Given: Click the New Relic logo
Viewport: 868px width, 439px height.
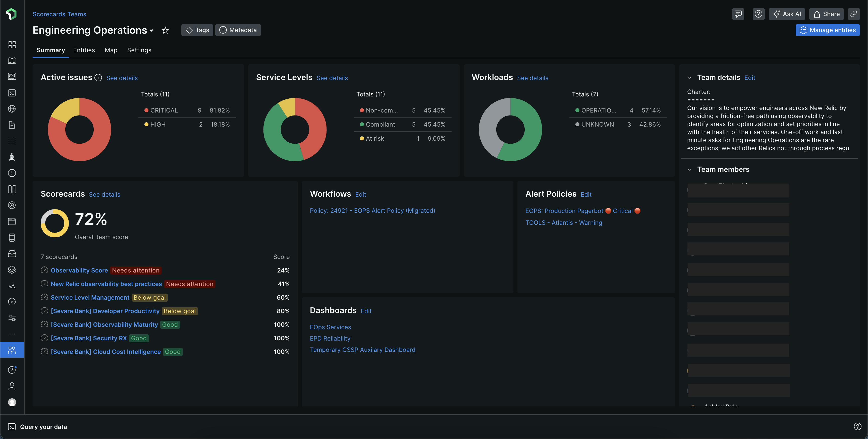Looking at the screenshot, I should 12,14.
